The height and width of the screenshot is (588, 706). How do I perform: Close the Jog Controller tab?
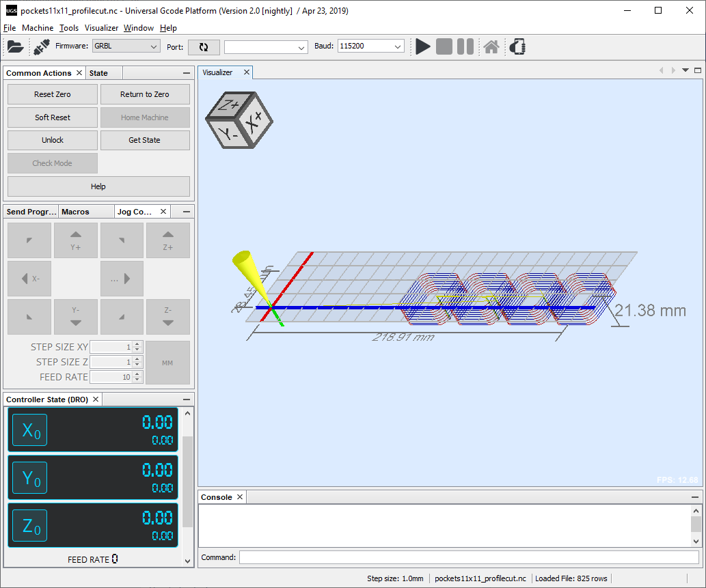(163, 212)
